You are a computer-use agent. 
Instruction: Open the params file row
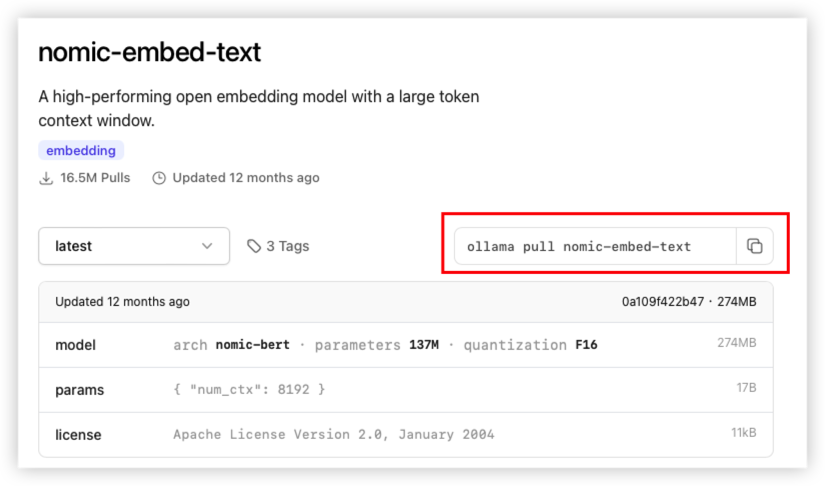click(79, 390)
